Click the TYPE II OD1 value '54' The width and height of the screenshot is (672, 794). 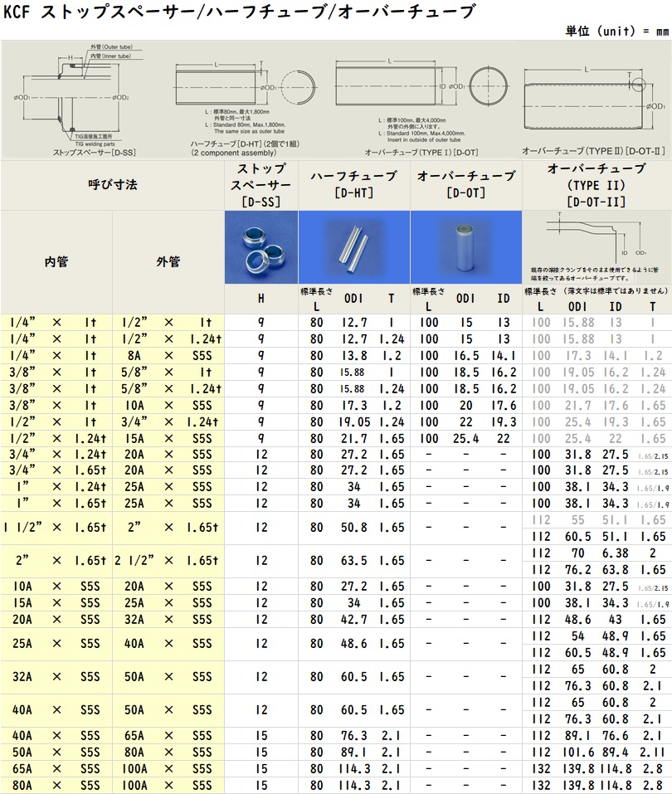pyautogui.click(x=578, y=636)
